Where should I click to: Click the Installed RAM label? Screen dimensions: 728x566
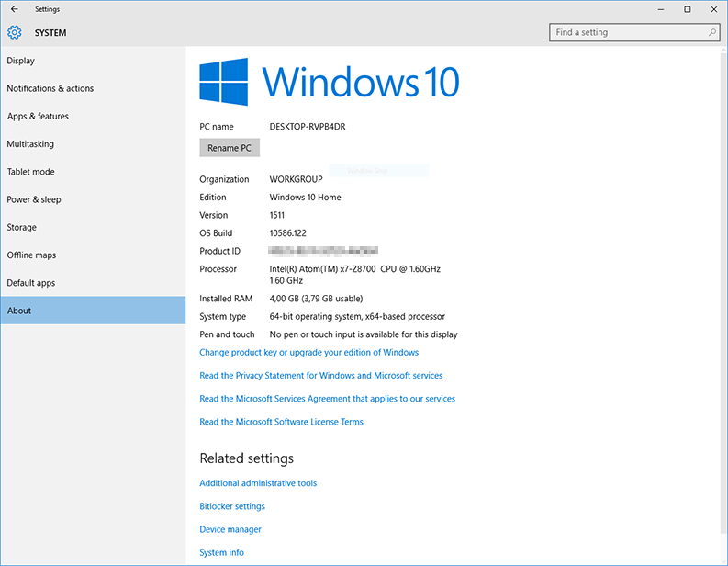click(226, 299)
